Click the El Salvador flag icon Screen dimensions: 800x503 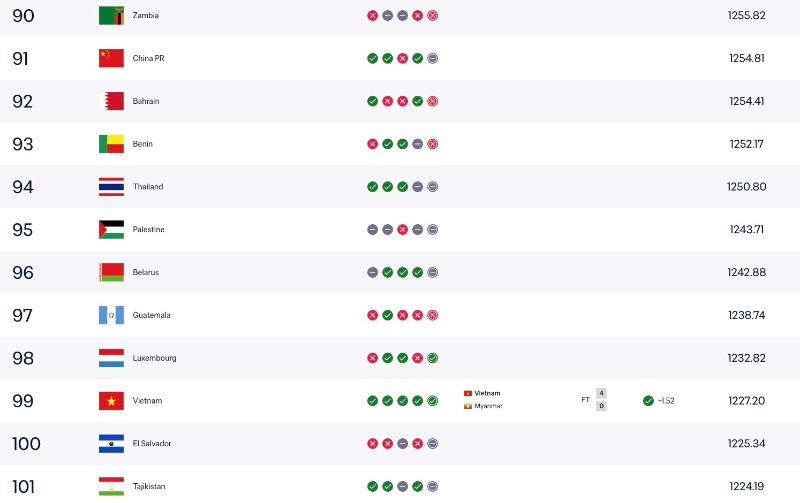click(111, 444)
